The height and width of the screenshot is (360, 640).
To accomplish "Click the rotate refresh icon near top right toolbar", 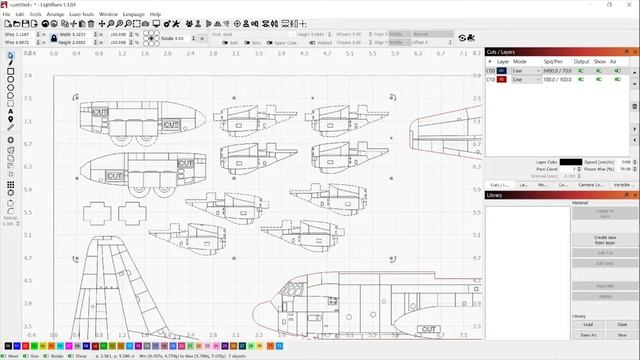I will click(462, 38).
